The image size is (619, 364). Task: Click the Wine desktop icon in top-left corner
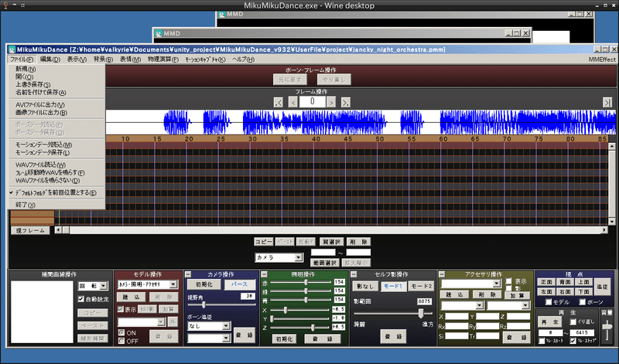tap(5, 5)
